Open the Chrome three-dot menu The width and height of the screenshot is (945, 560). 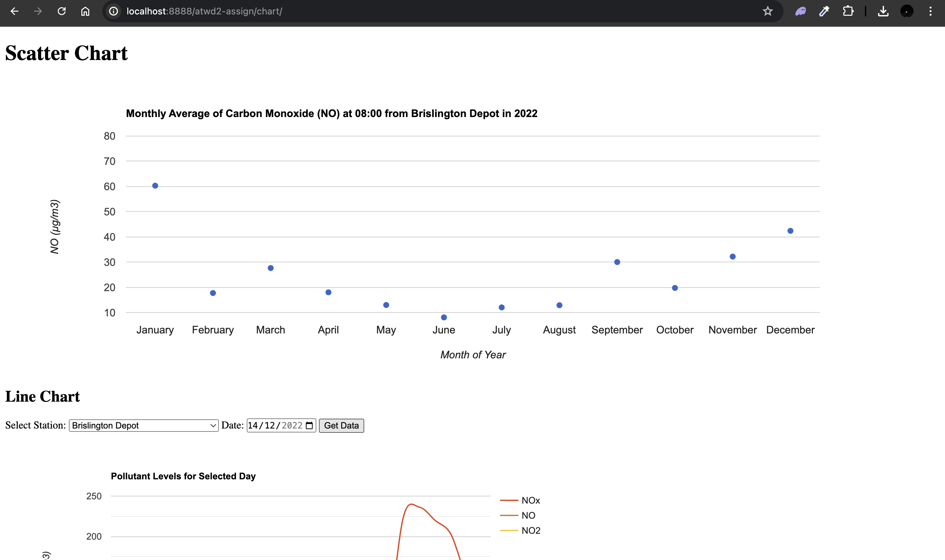coord(930,11)
